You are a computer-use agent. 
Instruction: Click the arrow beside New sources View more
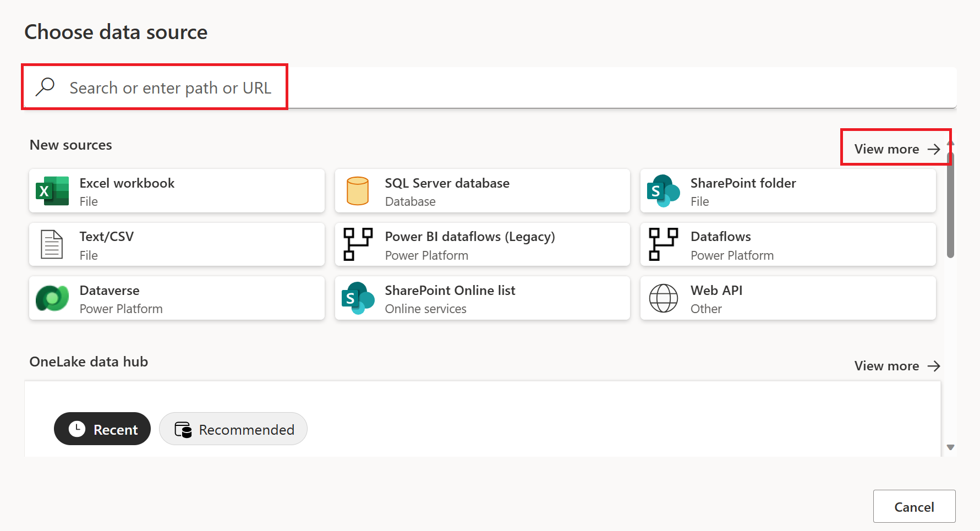tap(934, 149)
